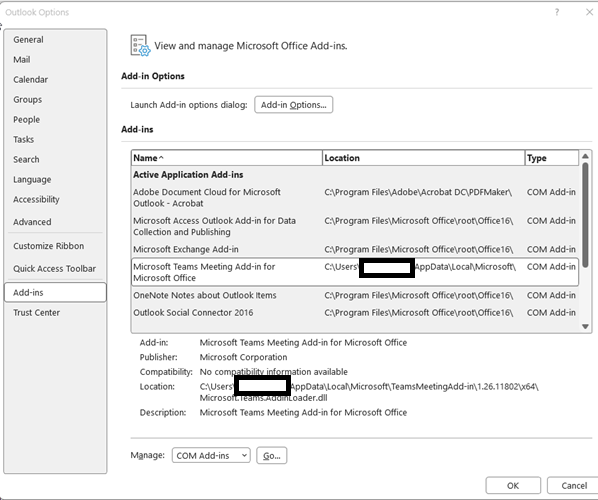This screenshot has width=598, height=500.
Task: Click the add-in list scrollbar up arrow
Action: pyautogui.click(x=585, y=156)
